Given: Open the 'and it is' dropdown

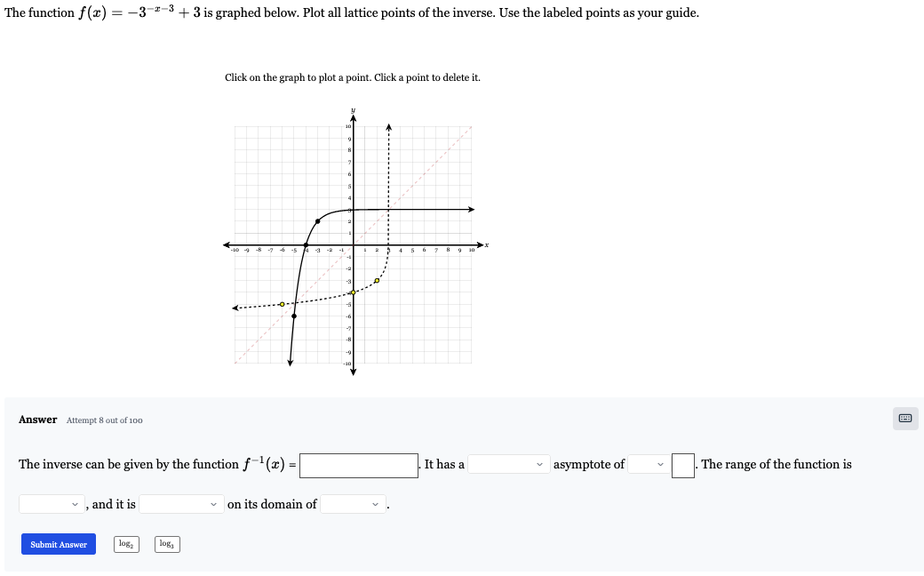Looking at the screenshot, I should 181,503.
